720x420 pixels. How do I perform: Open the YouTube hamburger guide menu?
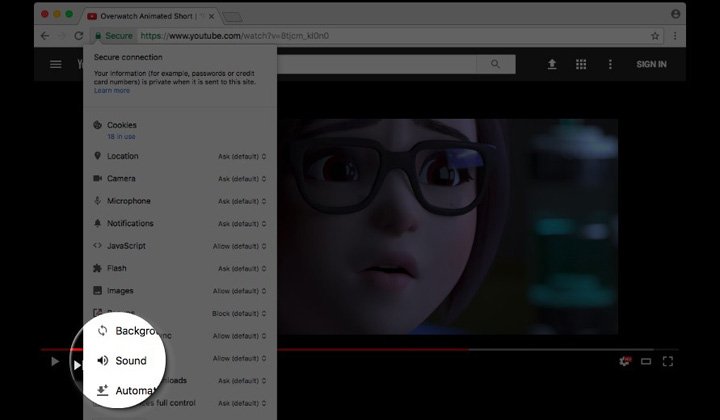[56, 64]
